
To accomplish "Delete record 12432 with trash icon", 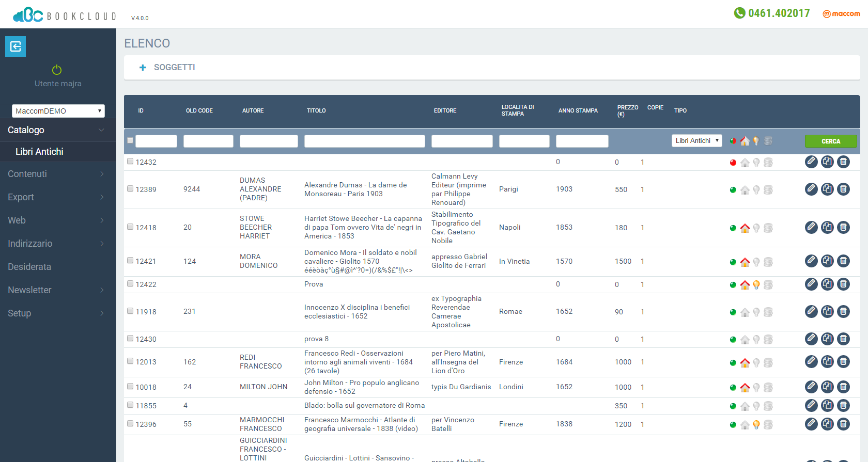I will (843, 162).
